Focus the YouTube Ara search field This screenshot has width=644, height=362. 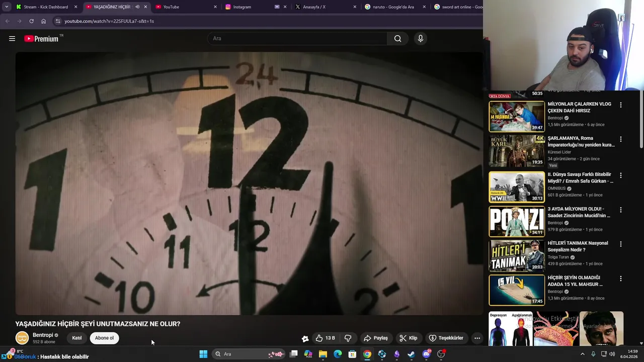298,39
